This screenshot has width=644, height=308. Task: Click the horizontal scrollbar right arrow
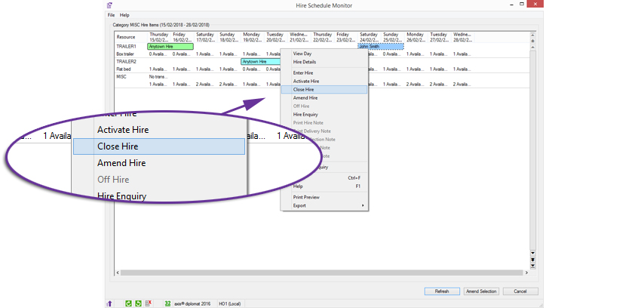pyautogui.click(x=526, y=273)
